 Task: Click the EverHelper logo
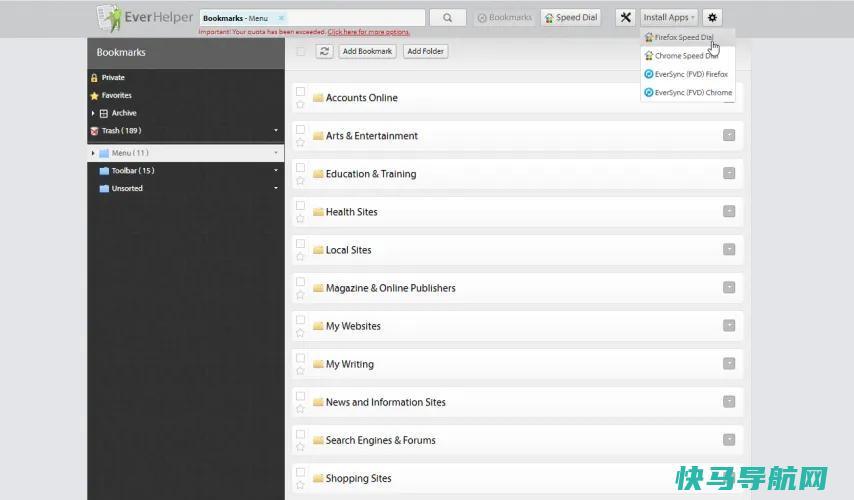[x=144, y=17]
